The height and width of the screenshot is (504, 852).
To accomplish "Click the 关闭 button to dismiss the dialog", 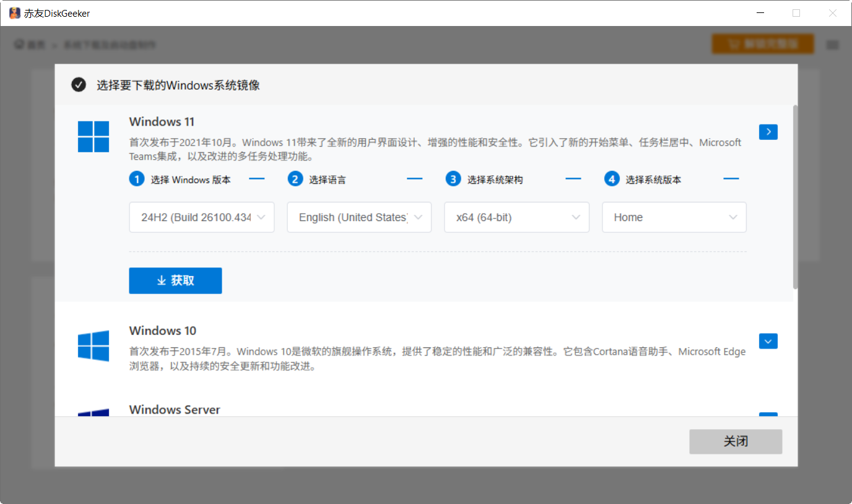I will point(736,441).
